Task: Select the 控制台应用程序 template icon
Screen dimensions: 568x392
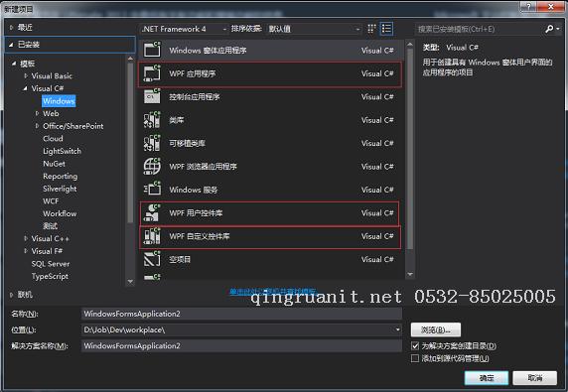Action: pos(152,96)
